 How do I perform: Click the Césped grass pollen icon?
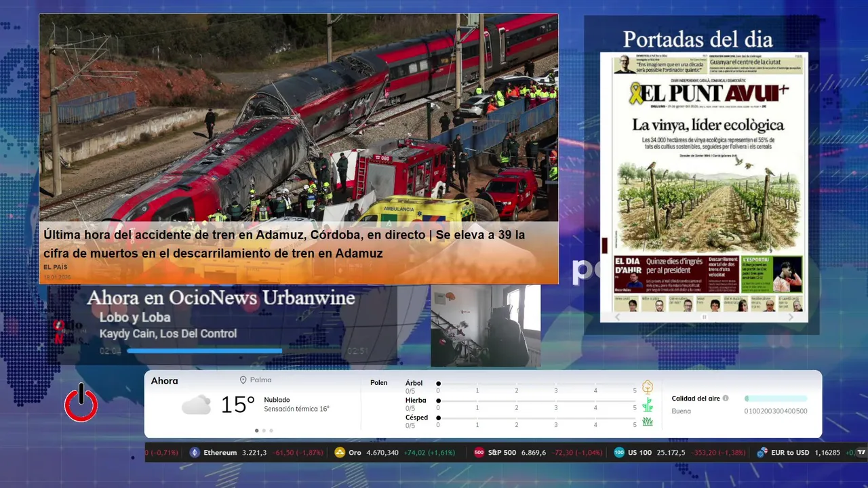pos(648,422)
